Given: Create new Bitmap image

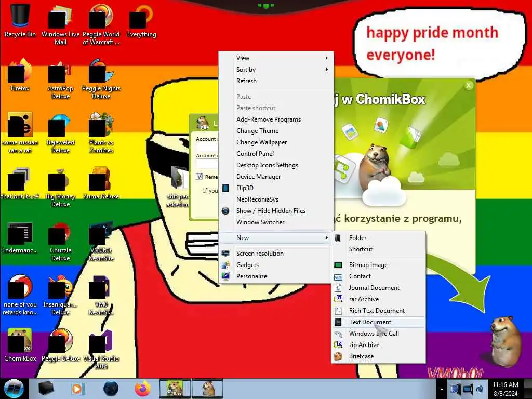Looking at the screenshot, I should pos(378,265).
